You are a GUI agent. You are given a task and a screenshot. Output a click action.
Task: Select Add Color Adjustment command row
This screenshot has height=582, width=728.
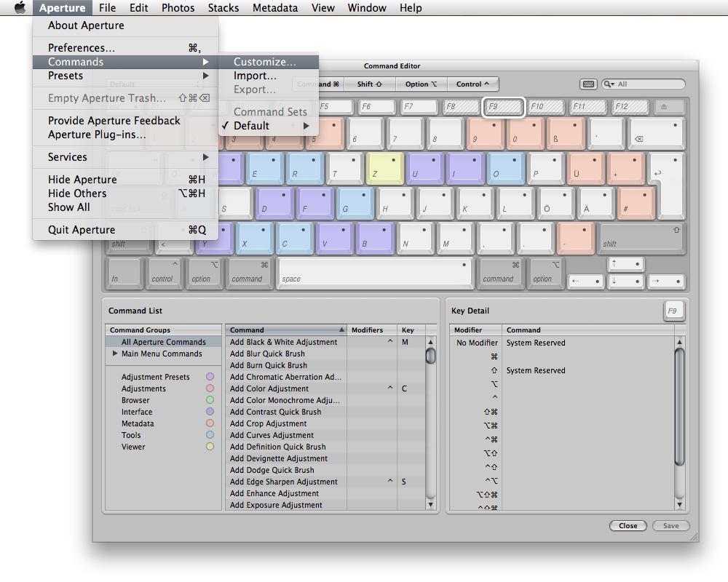(325, 388)
